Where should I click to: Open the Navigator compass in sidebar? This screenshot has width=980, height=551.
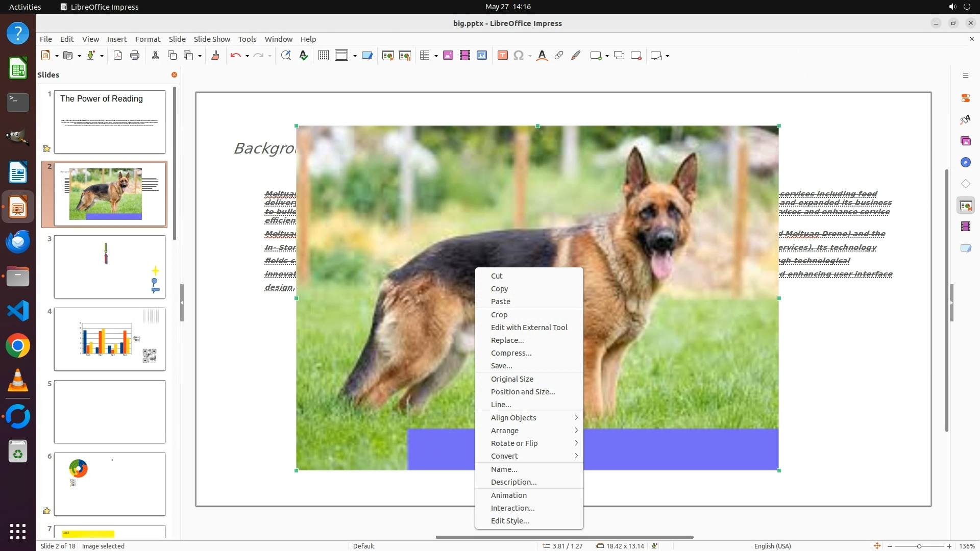pos(965,162)
